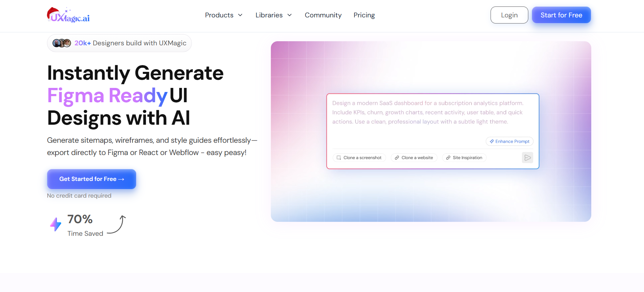Go to the Community page
The image size is (644, 292).
[323, 15]
